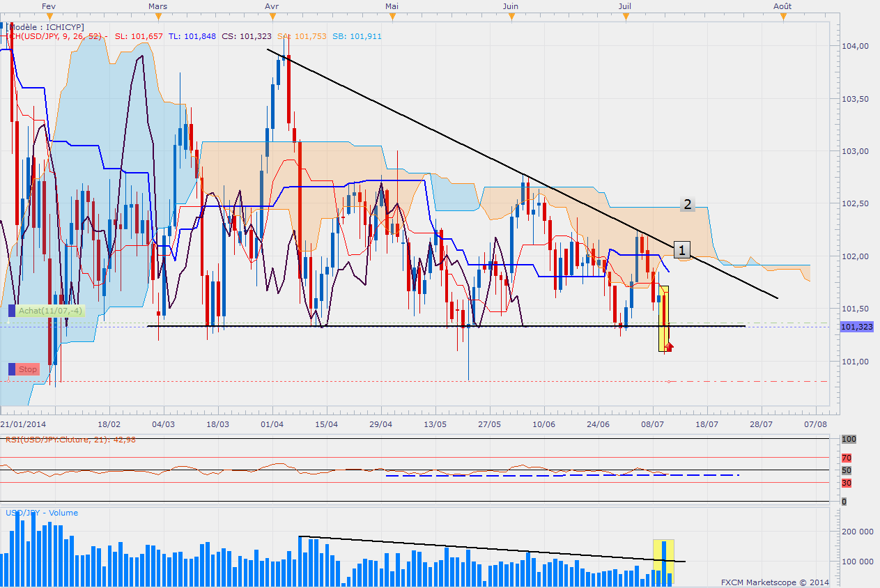The image size is (880, 588).
Task: Select the Stop order label
Action: (28, 369)
